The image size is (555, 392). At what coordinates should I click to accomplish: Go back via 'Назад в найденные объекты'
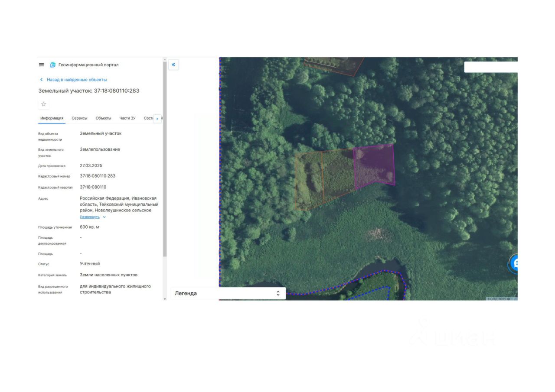tap(77, 80)
